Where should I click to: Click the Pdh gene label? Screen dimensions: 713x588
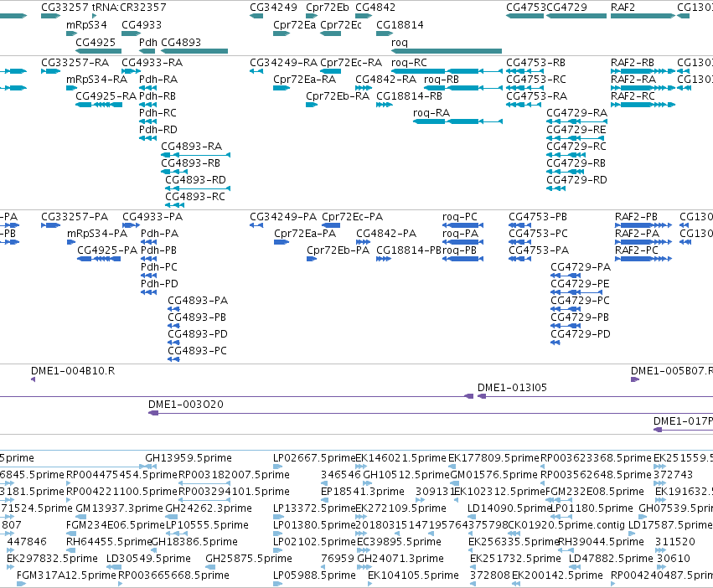[147, 42]
